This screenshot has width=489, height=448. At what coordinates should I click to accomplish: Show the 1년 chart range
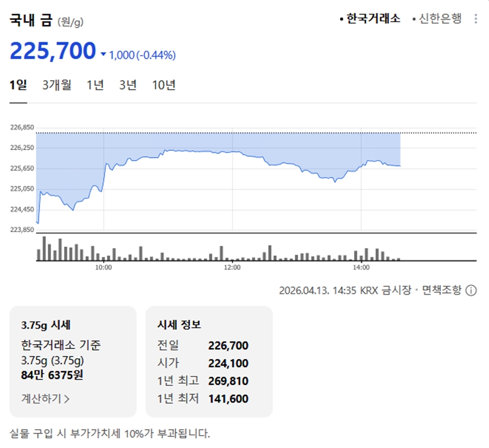95,85
